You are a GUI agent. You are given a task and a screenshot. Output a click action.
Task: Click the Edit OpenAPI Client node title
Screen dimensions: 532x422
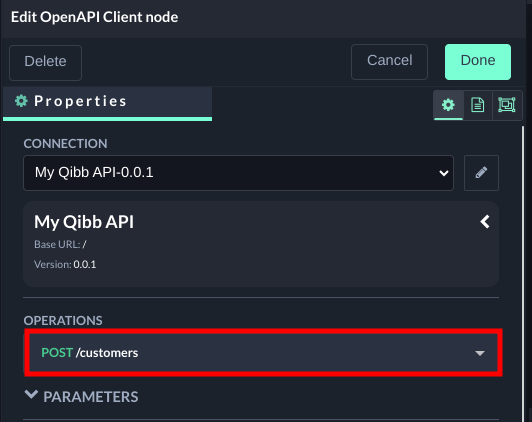coord(94,17)
